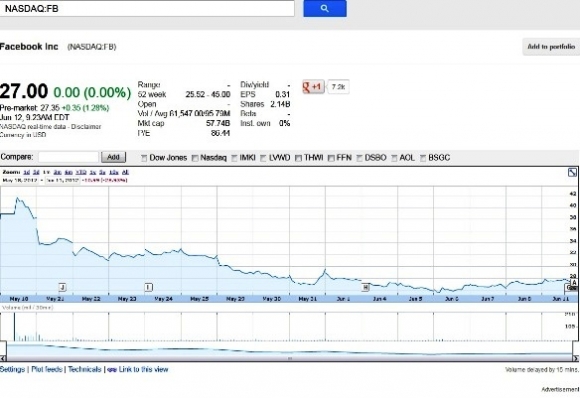Viewport: 580px width, 398px height.
Task: Open news flag J on the chart
Action: (x=63, y=287)
